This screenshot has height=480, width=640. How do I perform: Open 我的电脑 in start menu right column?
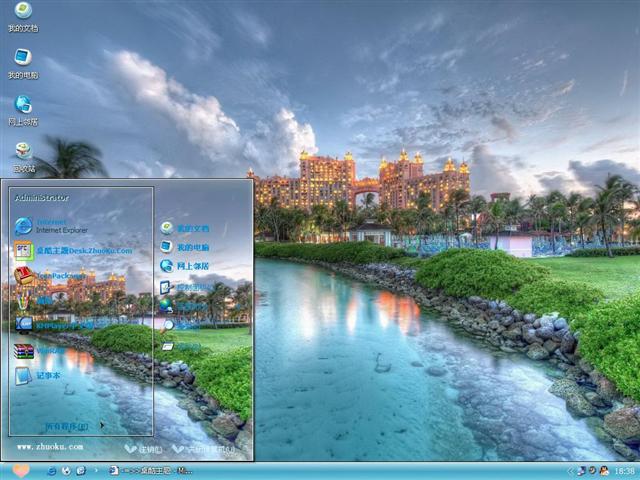(184, 247)
